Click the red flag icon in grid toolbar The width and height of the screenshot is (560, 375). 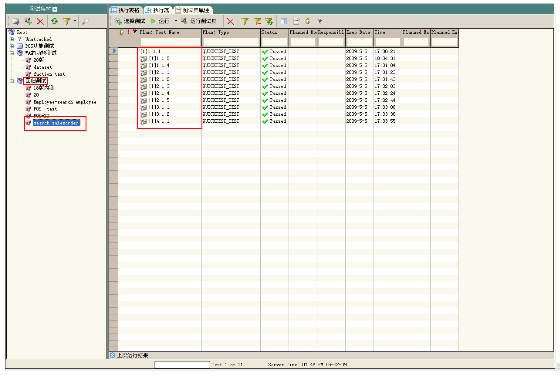click(x=320, y=21)
